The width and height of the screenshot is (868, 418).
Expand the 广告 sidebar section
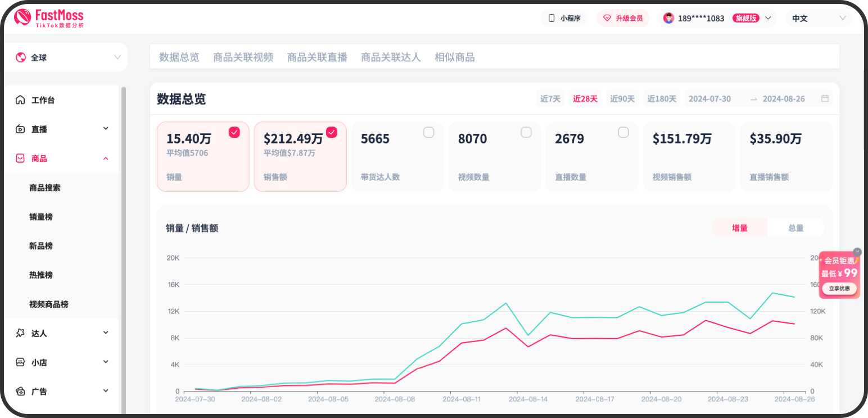click(106, 391)
